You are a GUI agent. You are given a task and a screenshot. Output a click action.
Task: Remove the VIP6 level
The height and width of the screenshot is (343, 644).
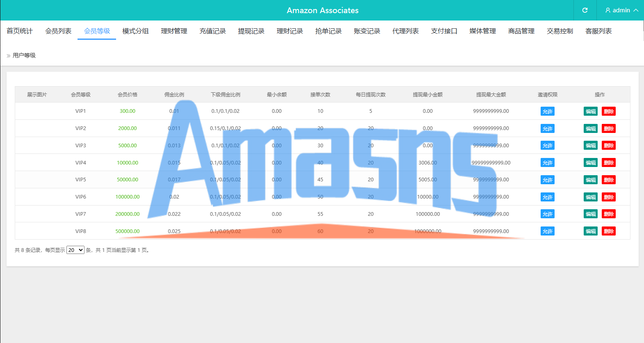pyautogui.click(x=609, y=197)
